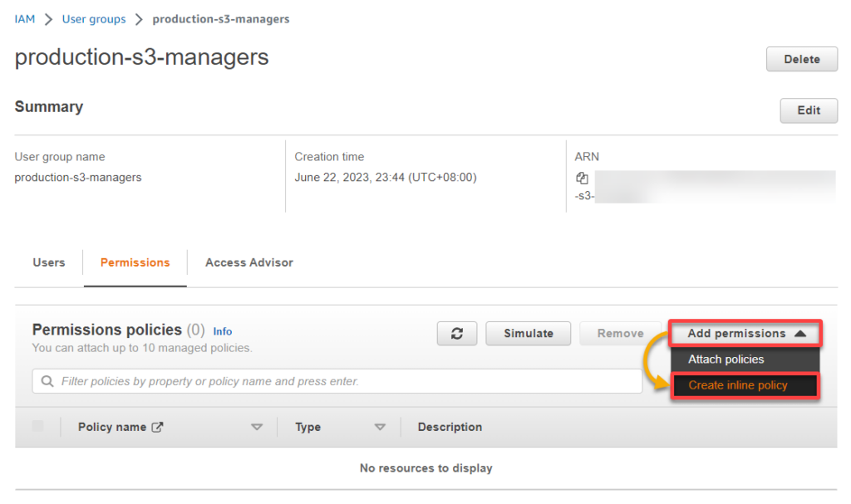Image resolution: width=851 pixels, height=504 pixels.
Task: Open the Type column sort dropdown
Action: coord(380,426)
